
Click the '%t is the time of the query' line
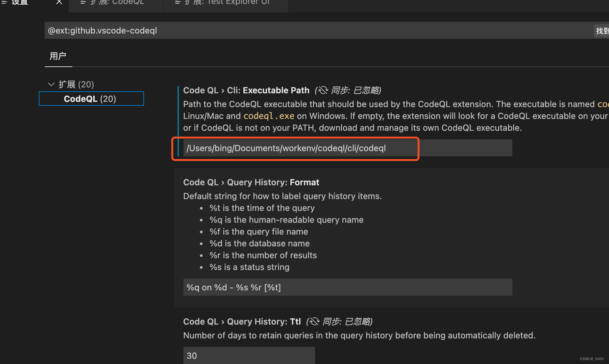[262, 208]
